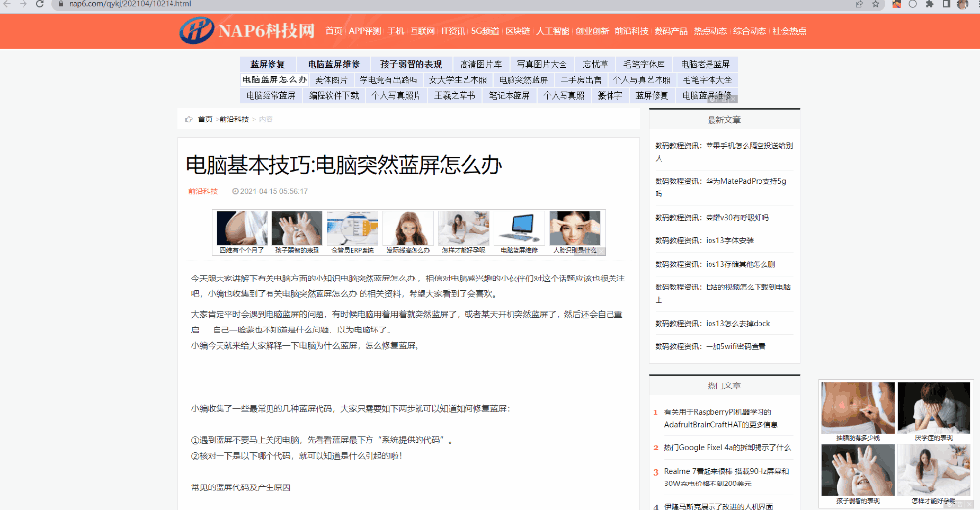Click the red-haired woman ad thumbnail

click(408, 228)
